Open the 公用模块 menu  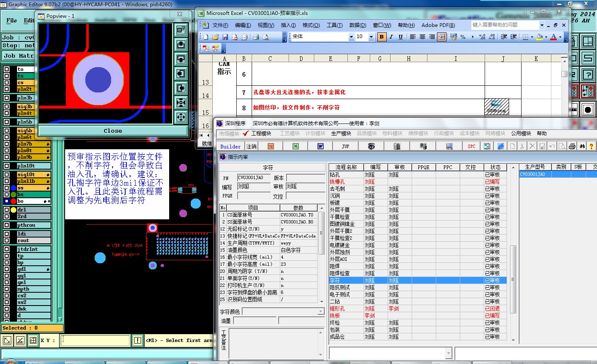[x=521, y=133]
